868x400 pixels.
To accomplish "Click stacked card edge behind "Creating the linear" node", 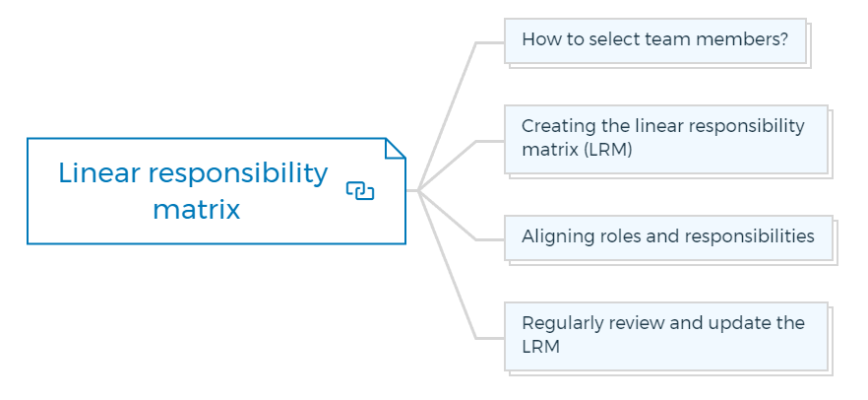I will click(x=831, y=144).
